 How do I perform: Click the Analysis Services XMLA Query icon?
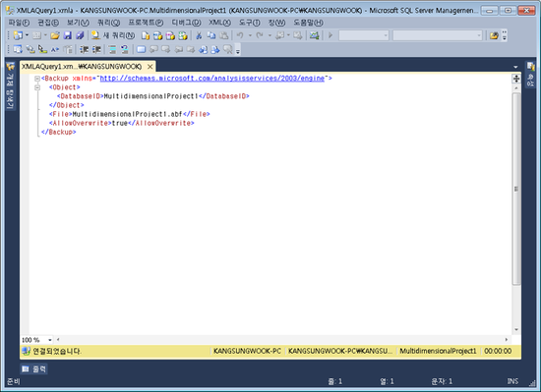[x=183, y=35]
